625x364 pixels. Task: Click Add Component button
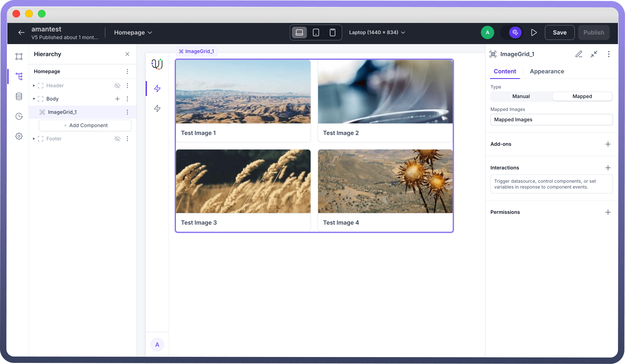pyautogui.click(x=85, y=125)
